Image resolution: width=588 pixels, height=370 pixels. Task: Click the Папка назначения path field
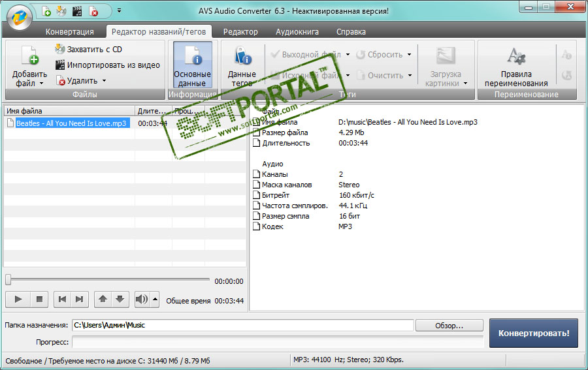coord(243,325)
